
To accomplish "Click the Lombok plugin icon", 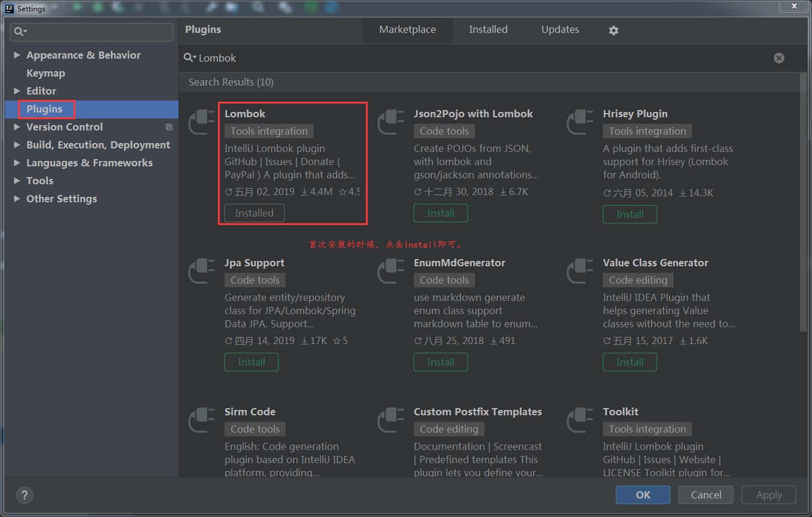I will pyautogui.click(x=202, y=121).
